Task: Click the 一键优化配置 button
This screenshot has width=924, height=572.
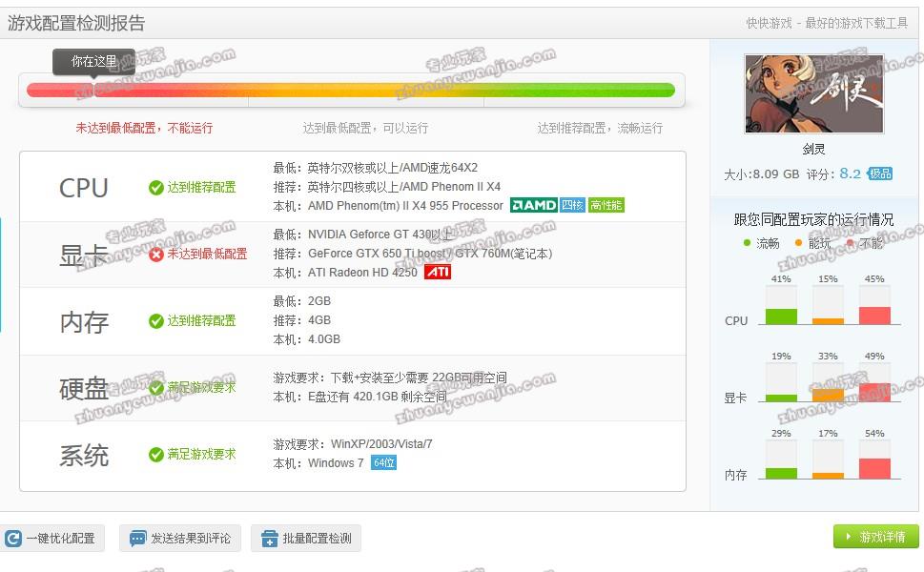Action: [x=51, y=539]
